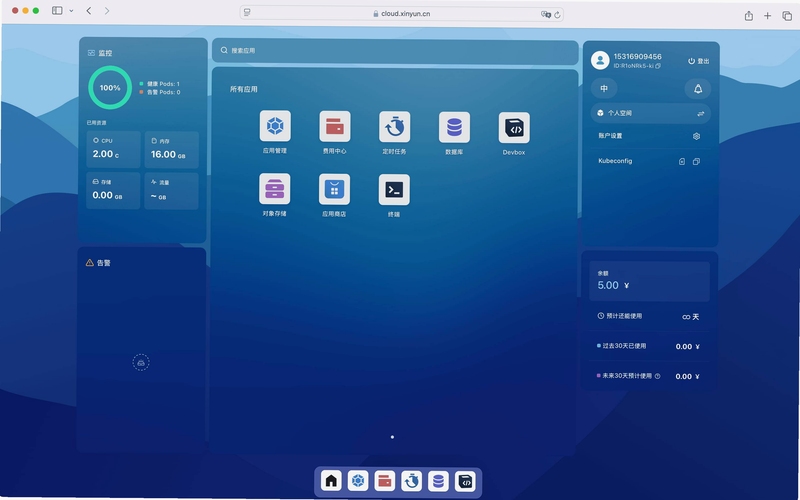Viewport: 800px width, 500px height.
Task: Click the 所有应用 heading
Action: point(243,89)
